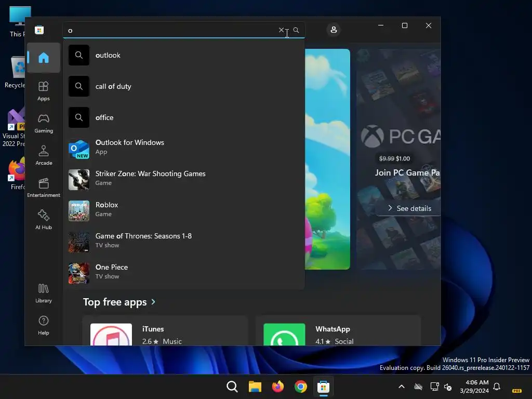Viewport: 532px width, 399px height.
Task: Select the 'office' search suggestion
Action: tap(184, 117)
